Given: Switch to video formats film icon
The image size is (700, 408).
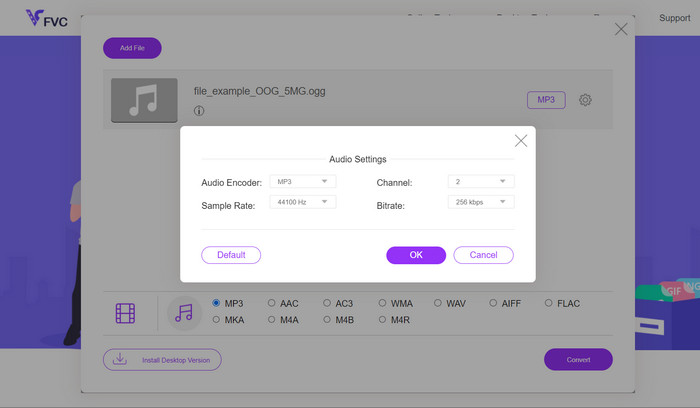Looking at the screenshot, I should 125,313.
